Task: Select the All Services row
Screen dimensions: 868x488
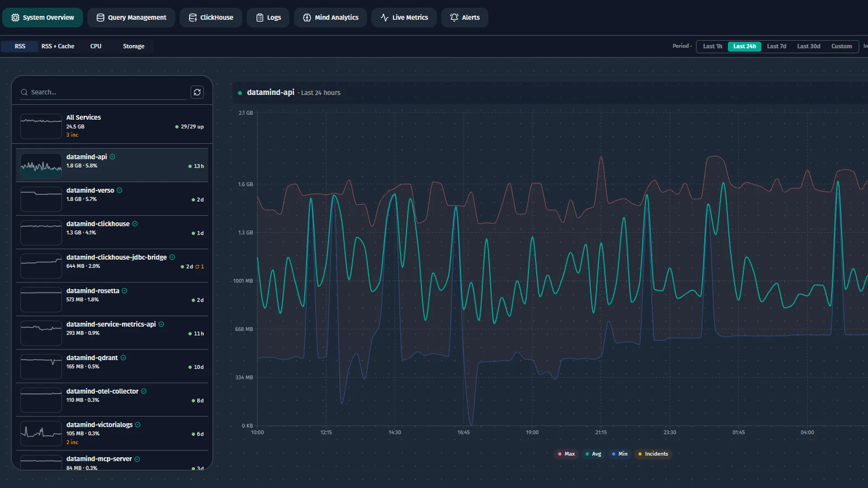Action: (112, 126)
